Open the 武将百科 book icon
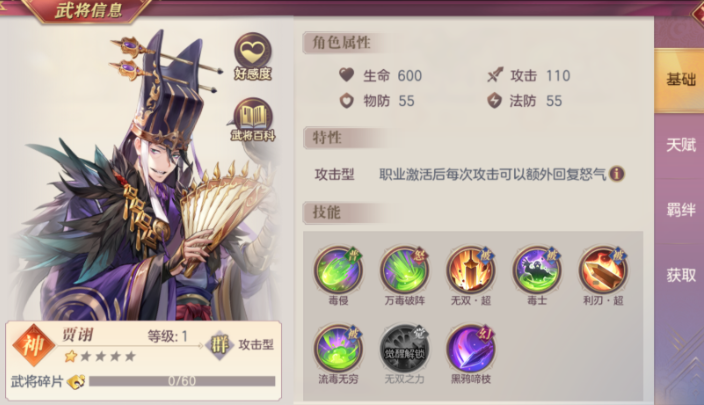This screenshot has width=704, height=405. 253,119
